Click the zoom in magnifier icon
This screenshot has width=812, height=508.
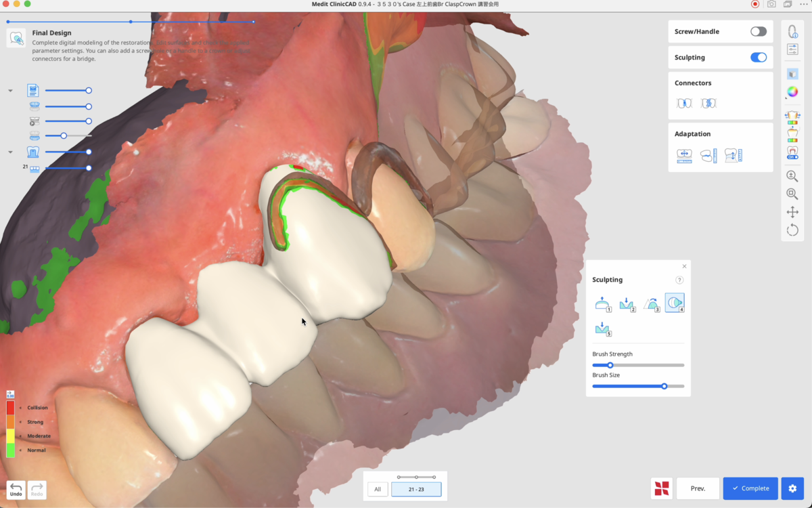(x=792, y=176)
